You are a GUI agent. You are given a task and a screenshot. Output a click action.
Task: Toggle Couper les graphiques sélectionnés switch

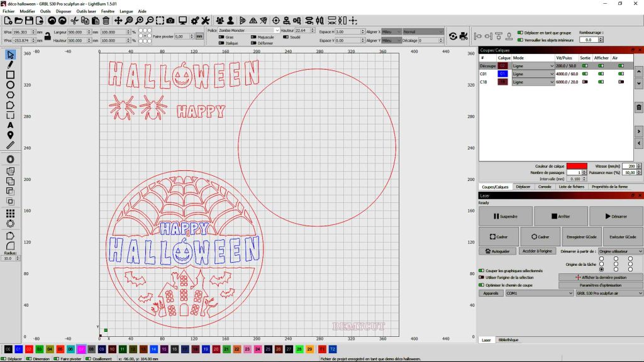pos(481,270)
